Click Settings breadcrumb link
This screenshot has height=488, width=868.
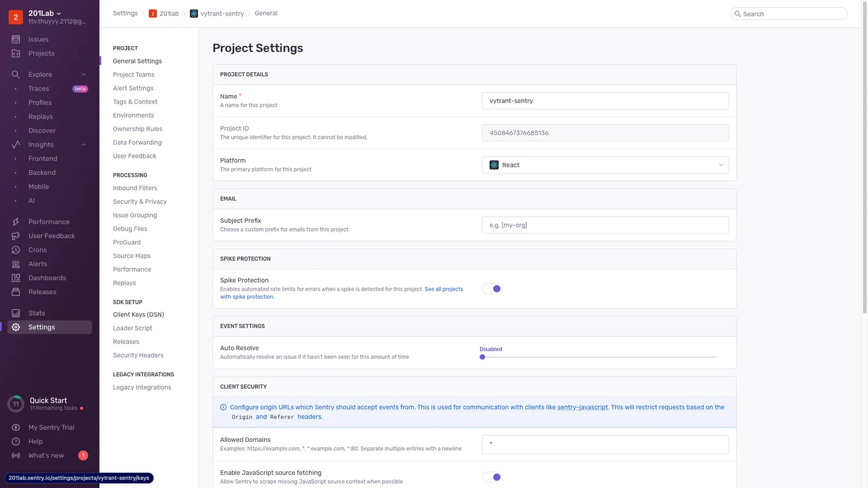[x=125, y=13]
